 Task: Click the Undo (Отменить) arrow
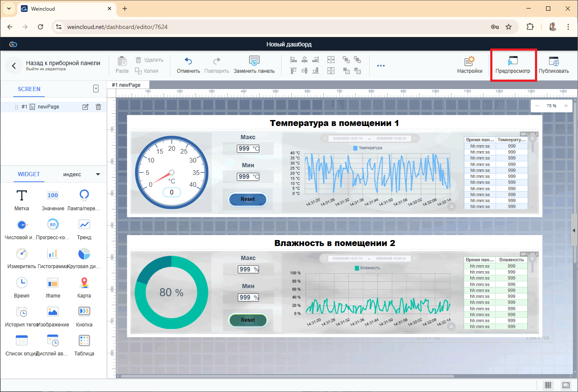[x=188, y=61]
